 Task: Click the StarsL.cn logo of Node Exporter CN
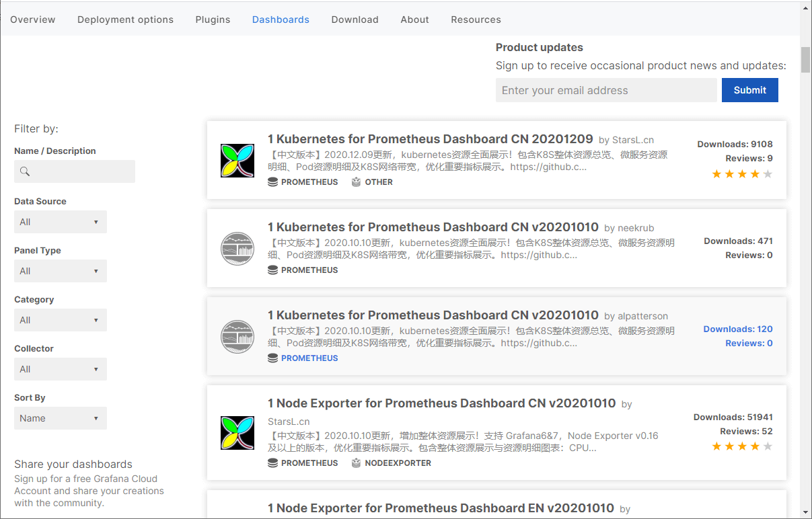click(237, 433)
